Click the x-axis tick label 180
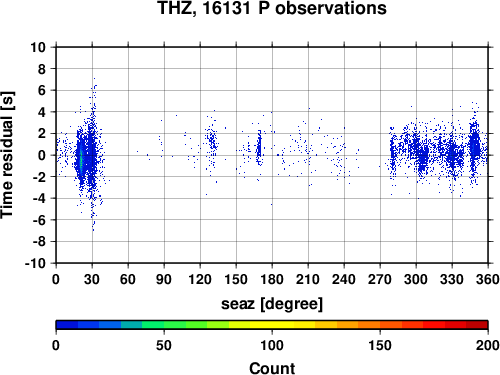The image size is (500, 375). [x=272, y=279]
